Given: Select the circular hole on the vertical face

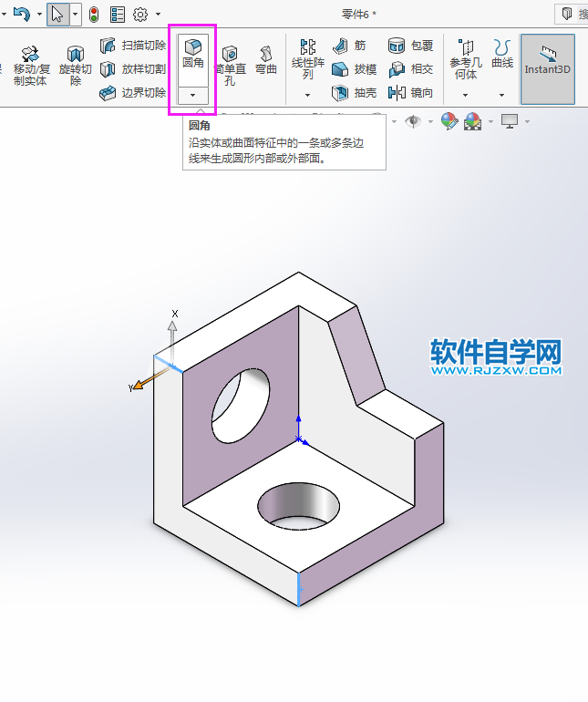Looking at the screenshot, I should 241,406.
